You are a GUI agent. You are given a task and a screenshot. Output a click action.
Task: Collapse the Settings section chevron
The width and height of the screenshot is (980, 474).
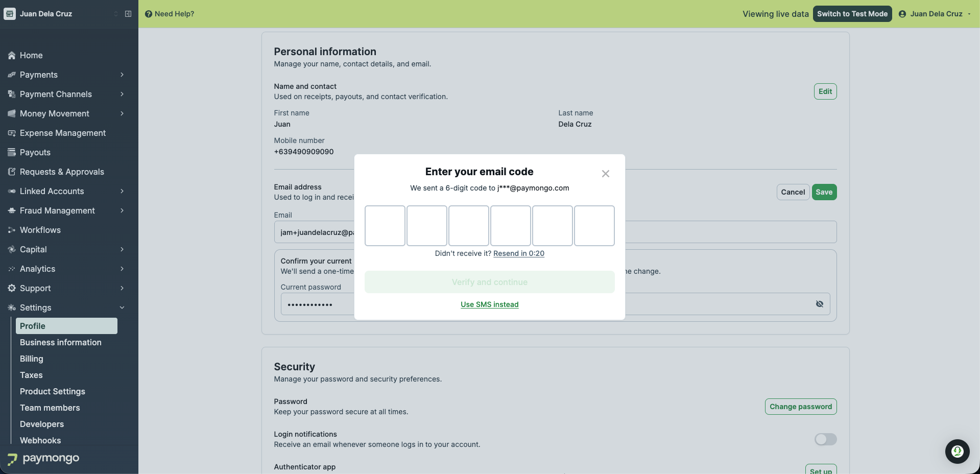(122, 307)
